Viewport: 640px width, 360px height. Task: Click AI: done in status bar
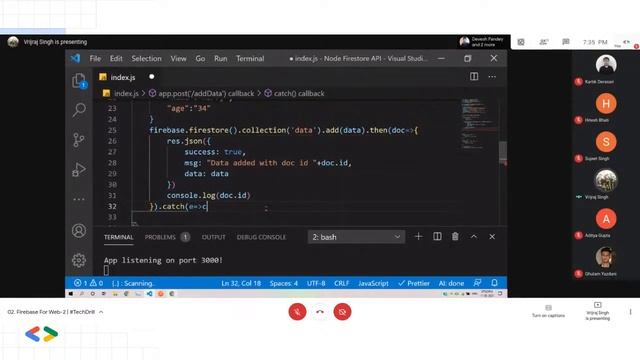click(x=451, y=283)
